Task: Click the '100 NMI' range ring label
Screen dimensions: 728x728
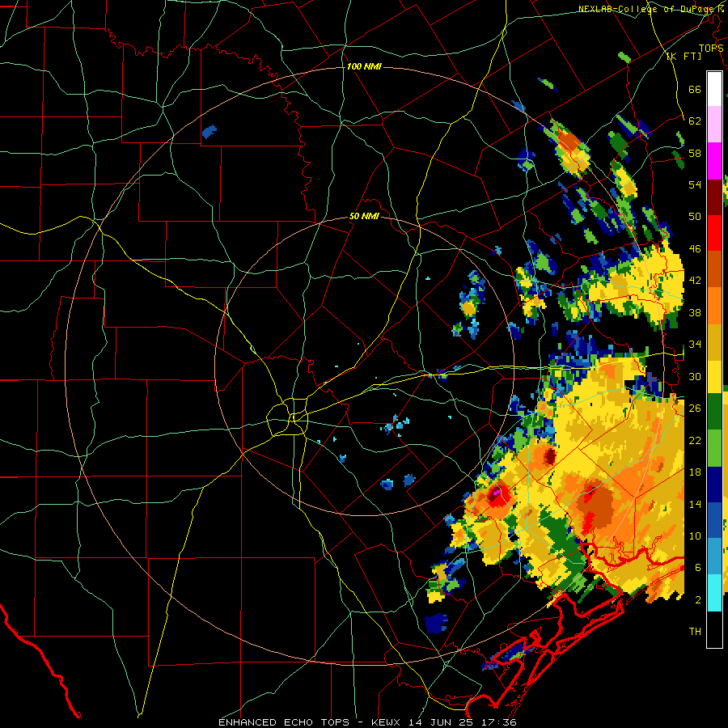Action: point(364,66)
